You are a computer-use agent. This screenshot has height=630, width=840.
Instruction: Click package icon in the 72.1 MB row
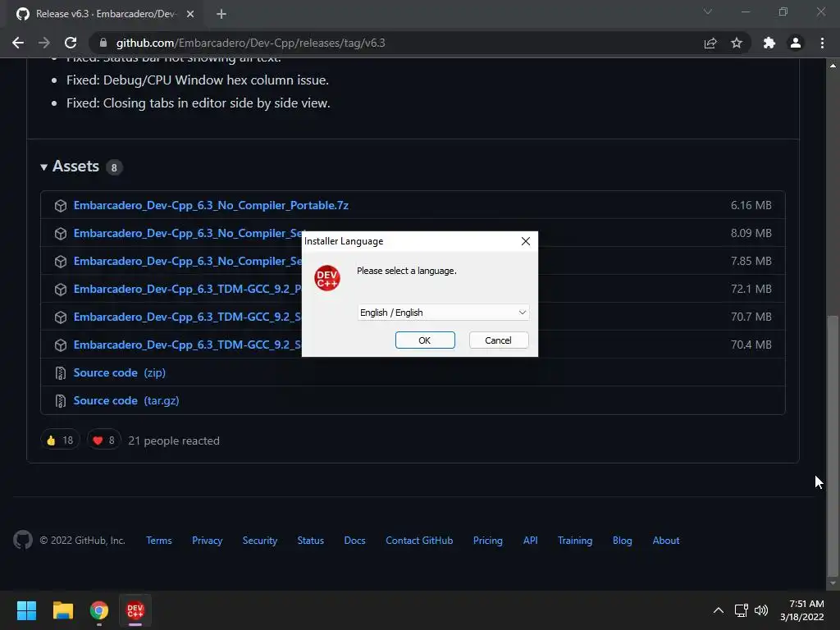tap(61, 290)
